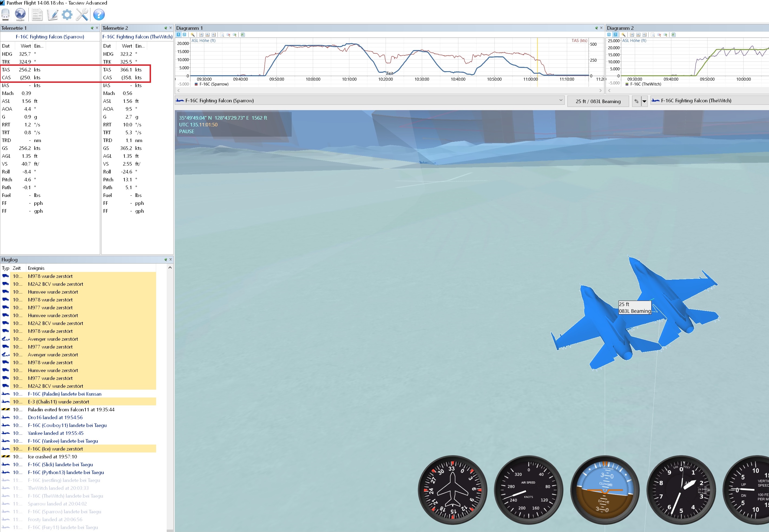Image resolution: width=769 pixels, height=532 pixels.
Task: Open the F-16C (TheWitch) object selector dropdown
Action: (x=709, y=101)
